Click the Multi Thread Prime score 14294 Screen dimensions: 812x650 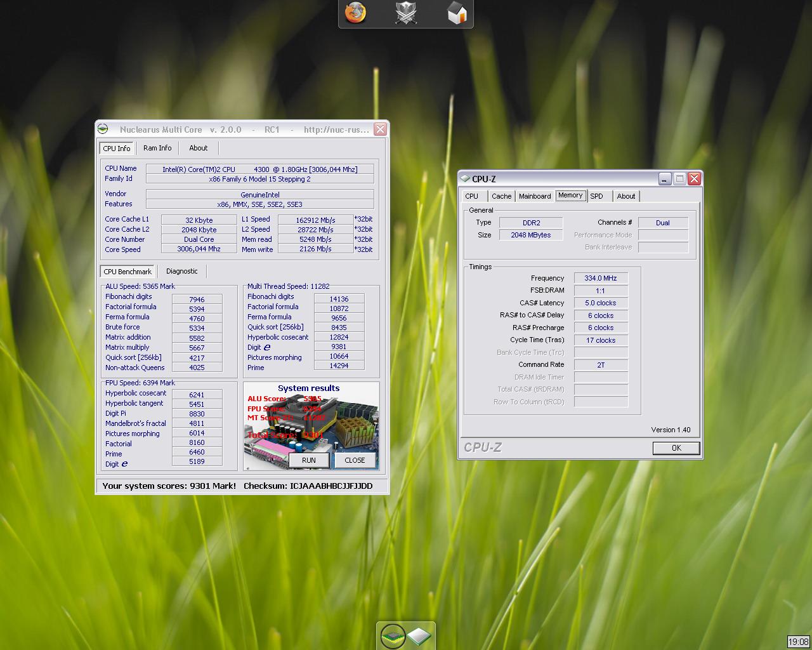click(339, 366)
